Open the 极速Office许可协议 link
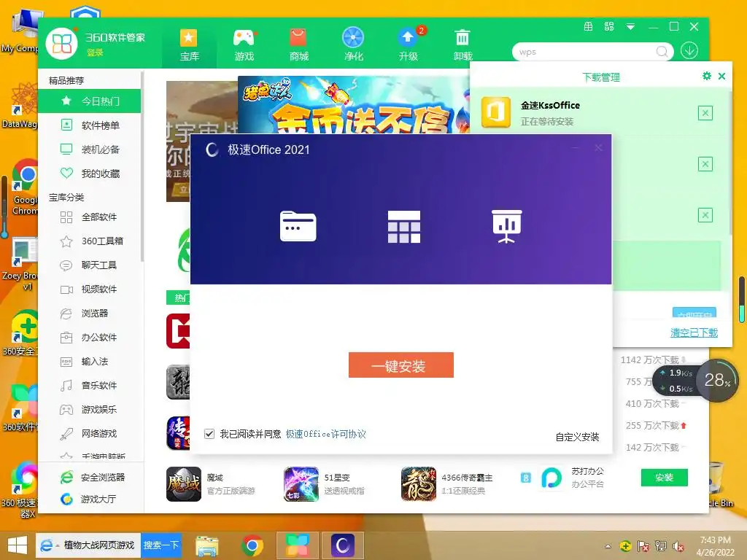 tap(326, 434)
